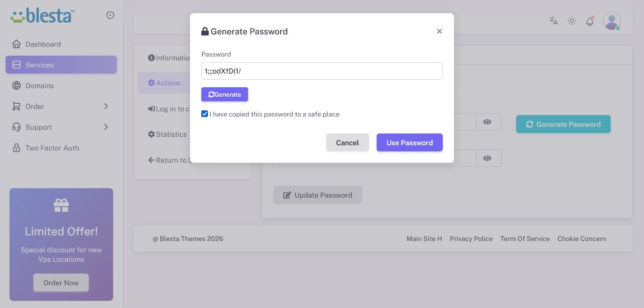Open the Privacy Police footer link

(471, 239)
